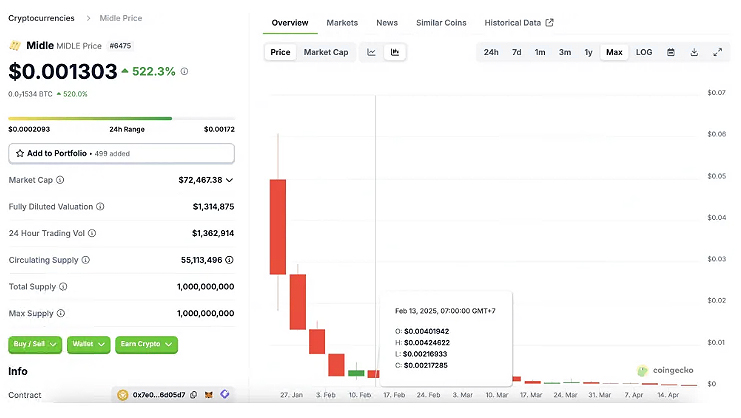Go to the Cryptocurrencies breadcrumb link
This screenshot has width=741, height=418.
(x=40, y=19)
